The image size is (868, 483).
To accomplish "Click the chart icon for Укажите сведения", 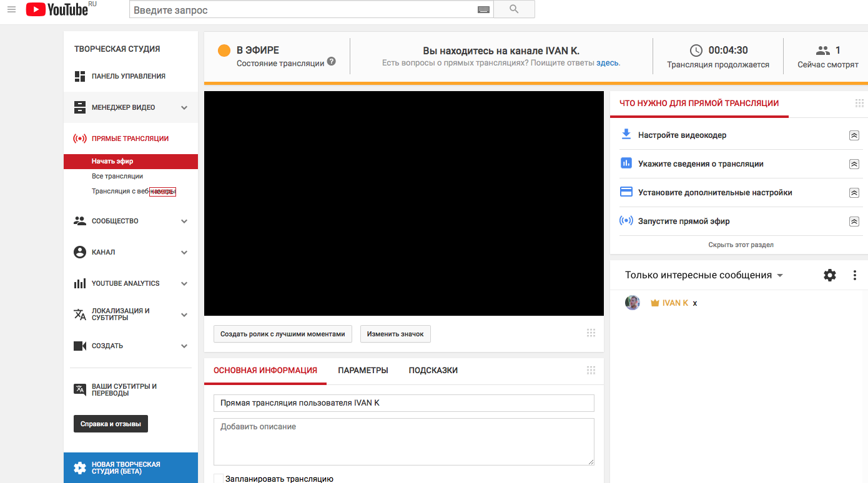I will pos(626,163).
